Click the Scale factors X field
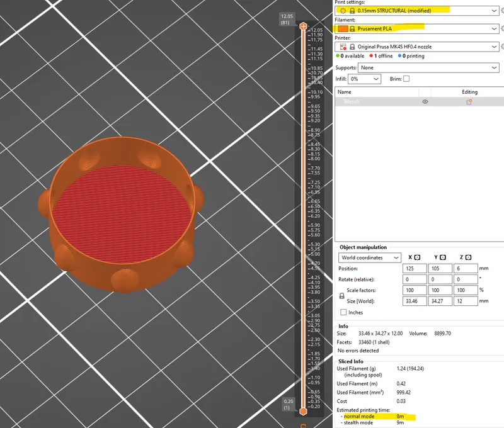Viewport: 504px width, 428px height. [x=415, y=290]
